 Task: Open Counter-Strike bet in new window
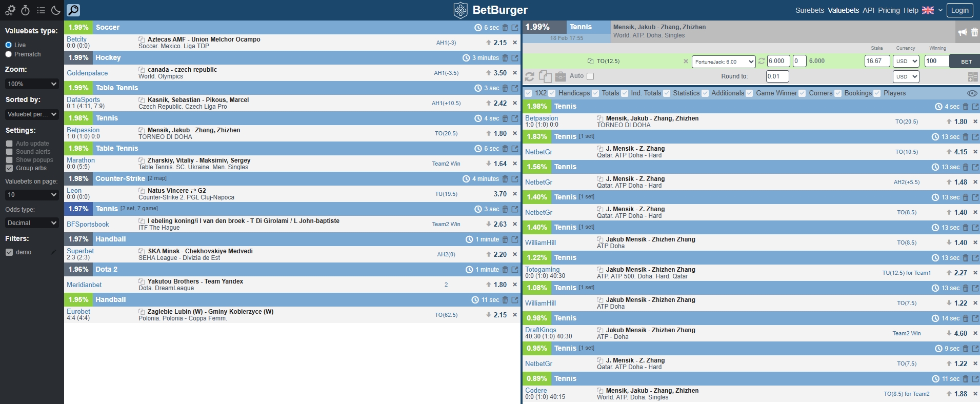tap(515, 179)
